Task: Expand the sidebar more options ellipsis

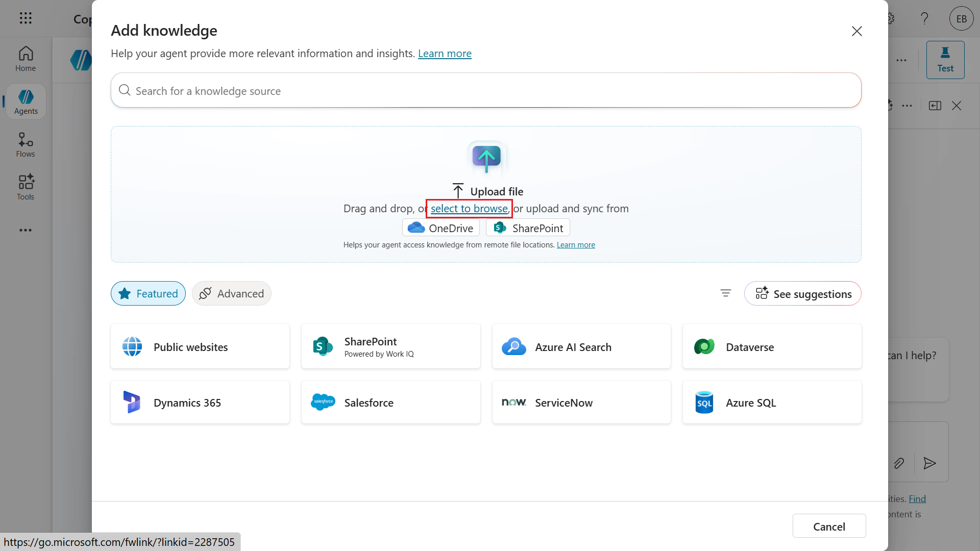Action: [26, 230]
